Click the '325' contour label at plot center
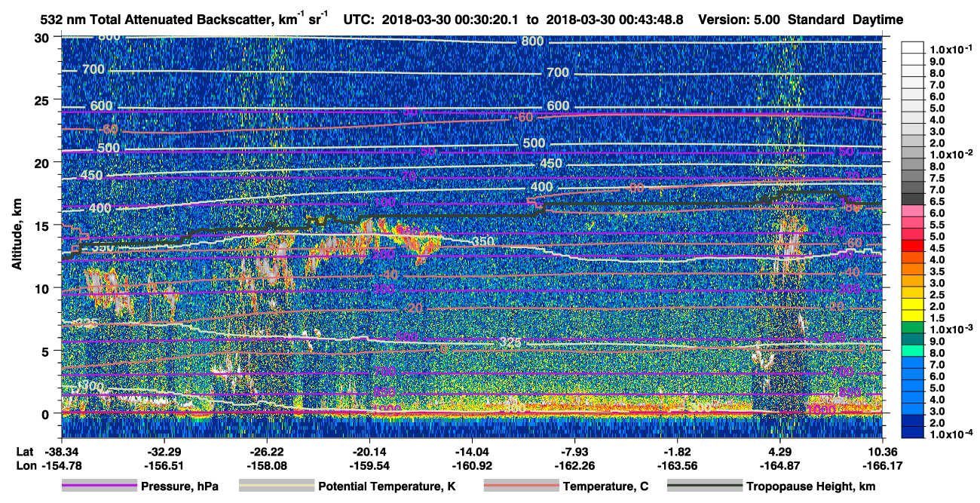 [510, 342]
